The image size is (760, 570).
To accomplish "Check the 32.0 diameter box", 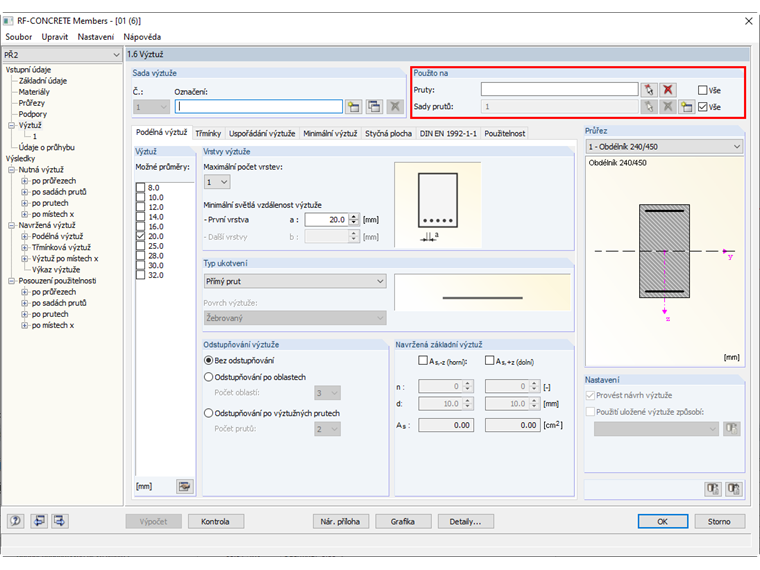I will pos(141,275).
